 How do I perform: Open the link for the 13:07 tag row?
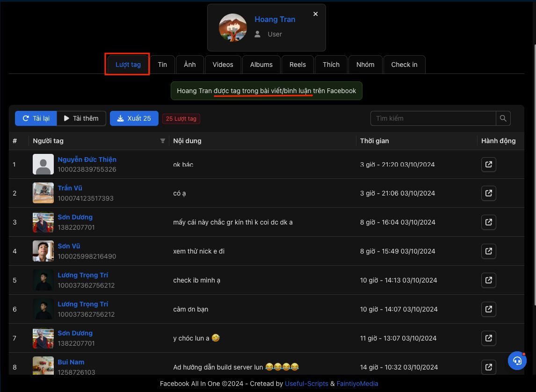pyautogui.click(x=488, y=338)
